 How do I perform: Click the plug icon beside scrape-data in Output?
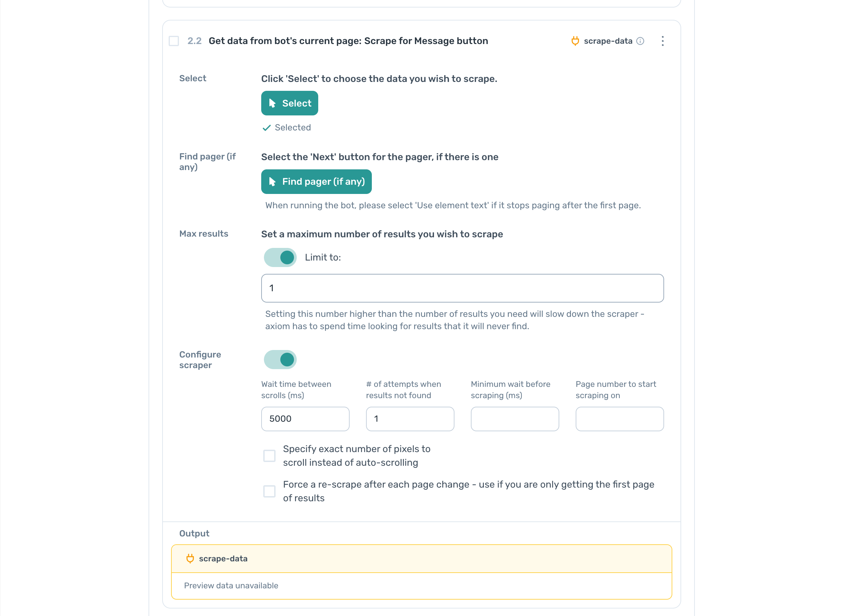point(191,558)
